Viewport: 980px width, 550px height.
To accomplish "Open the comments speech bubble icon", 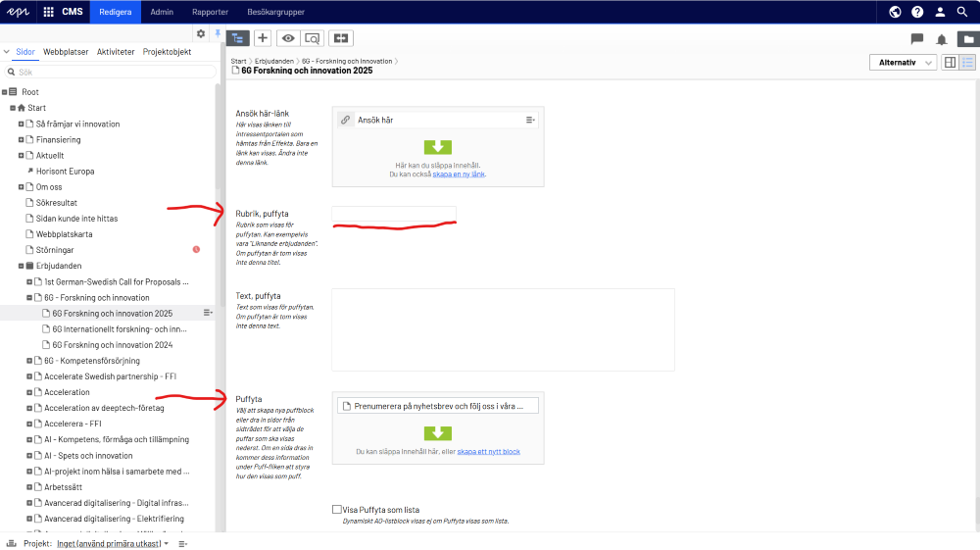I will tap(917, 39).
